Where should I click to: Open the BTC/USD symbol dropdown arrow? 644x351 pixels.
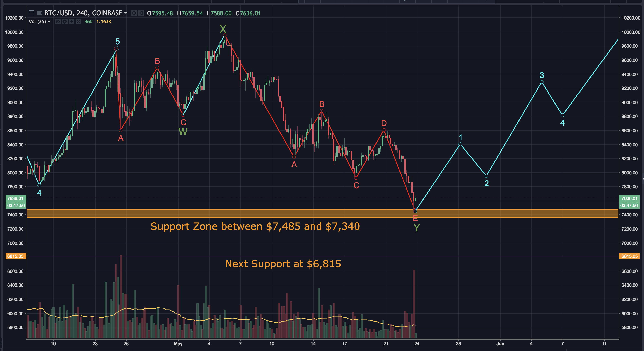tap(126, 13)
